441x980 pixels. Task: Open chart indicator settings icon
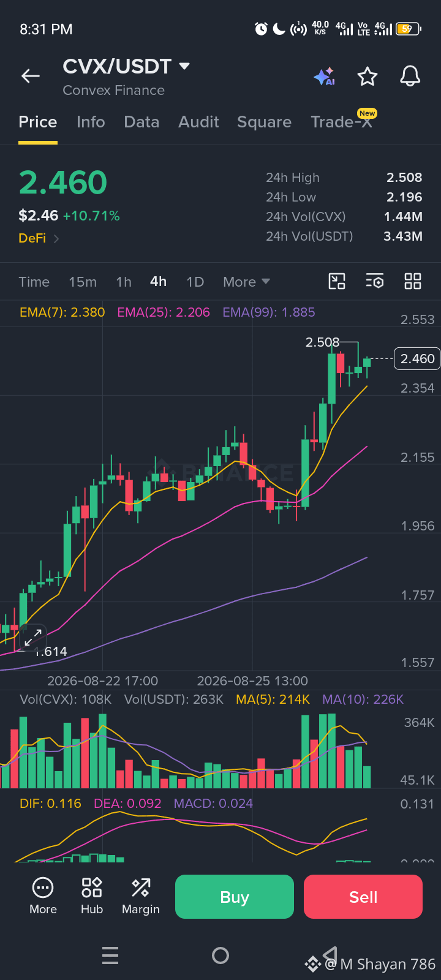coord(375,281)
